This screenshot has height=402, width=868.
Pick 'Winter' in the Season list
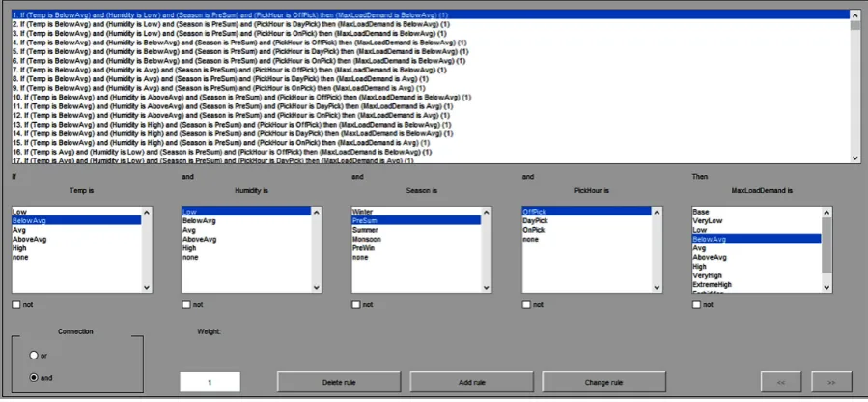point(417,212)
